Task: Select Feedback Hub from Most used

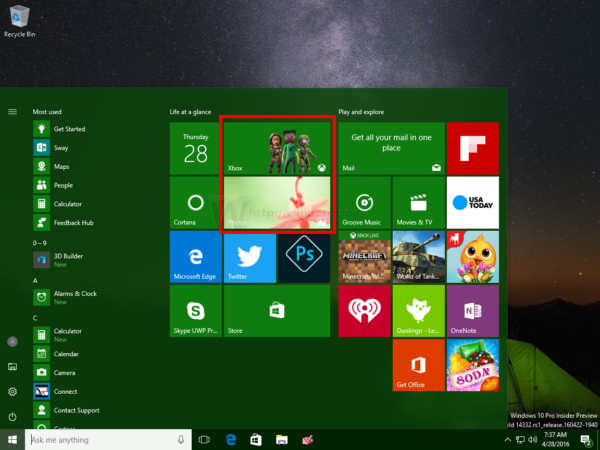Action: 72,221
